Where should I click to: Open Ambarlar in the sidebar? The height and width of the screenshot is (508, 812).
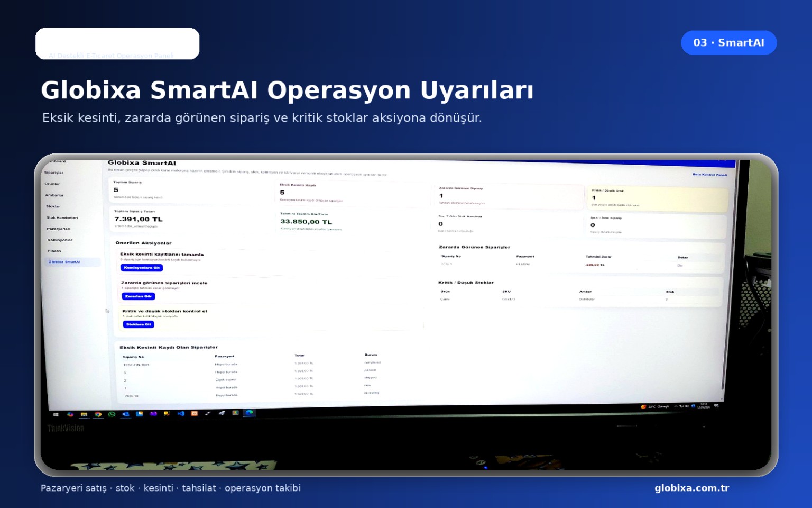coord(54,195)
